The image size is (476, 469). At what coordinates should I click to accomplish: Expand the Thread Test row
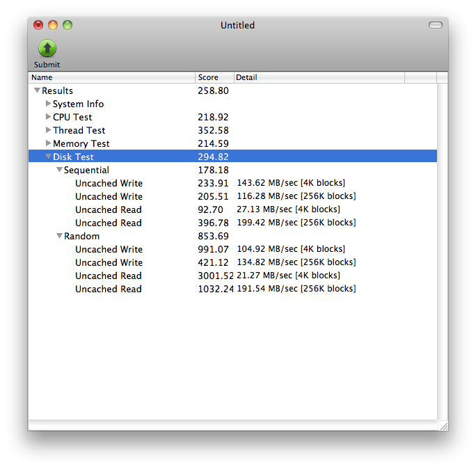[x=48, y=130]
